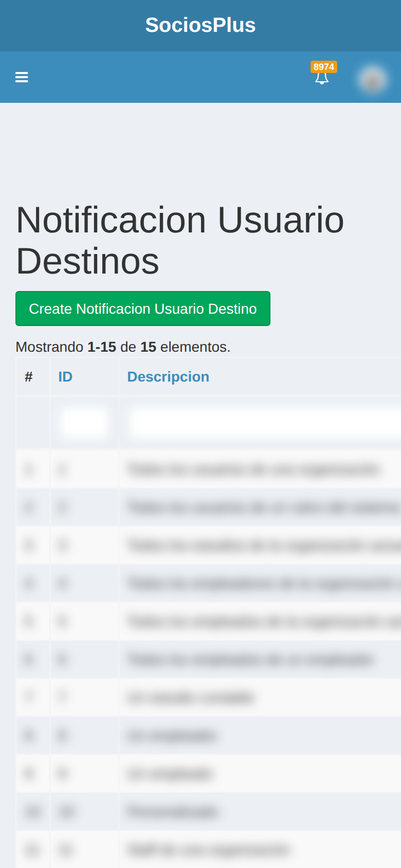Focus the Descripcion filter input field
401x868 pixels.
[x=264, y=423]
